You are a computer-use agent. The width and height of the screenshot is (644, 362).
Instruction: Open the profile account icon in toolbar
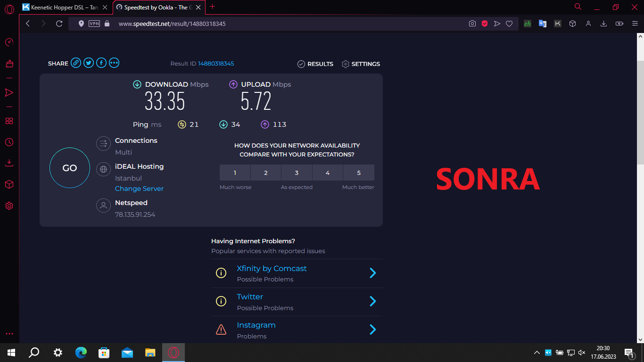pyautogui.click(x=588, y=24)
